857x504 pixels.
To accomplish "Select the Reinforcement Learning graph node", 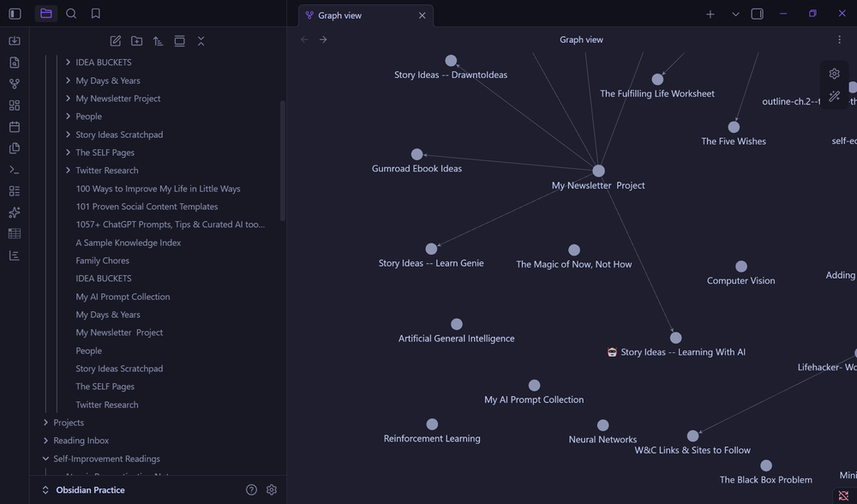I will click(432, 424).
